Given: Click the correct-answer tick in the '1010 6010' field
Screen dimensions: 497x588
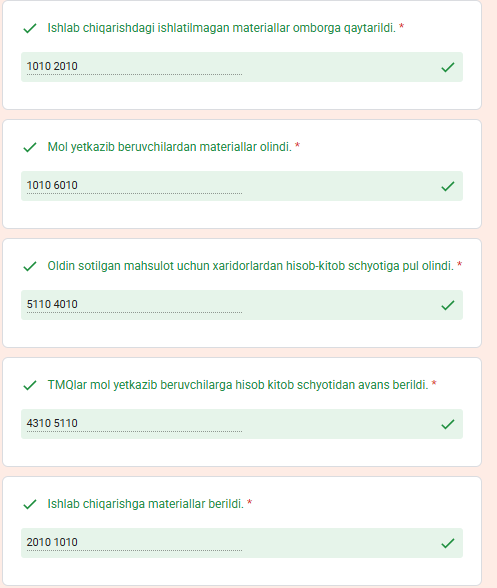Looking at the screenshot, I should click(x=448, y=186).
